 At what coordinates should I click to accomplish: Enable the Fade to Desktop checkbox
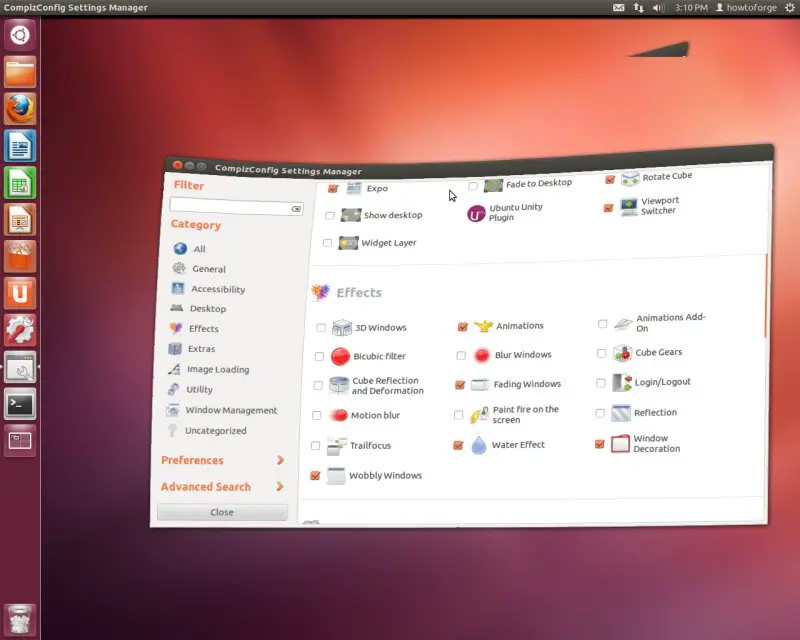(473, 186)
